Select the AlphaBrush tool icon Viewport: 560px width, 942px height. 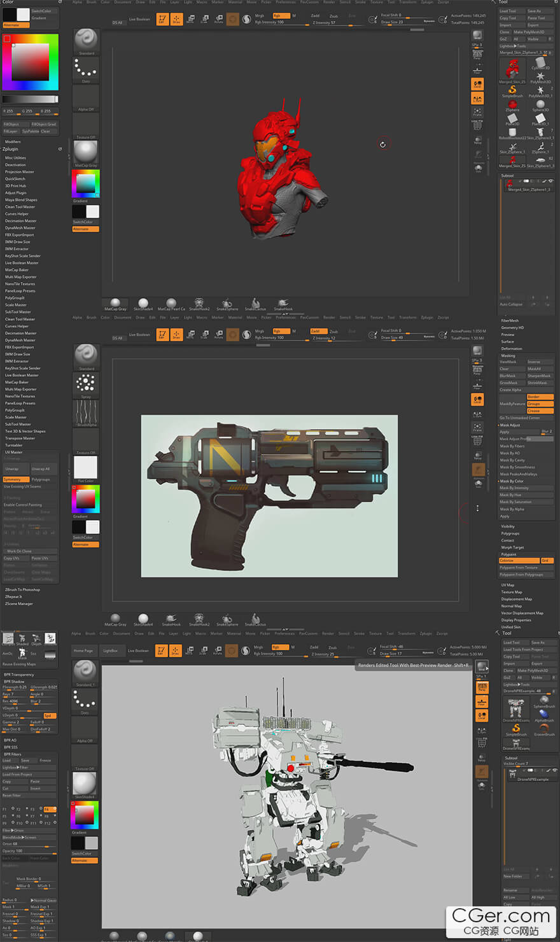pyautogui.click(x=544, y=715)
